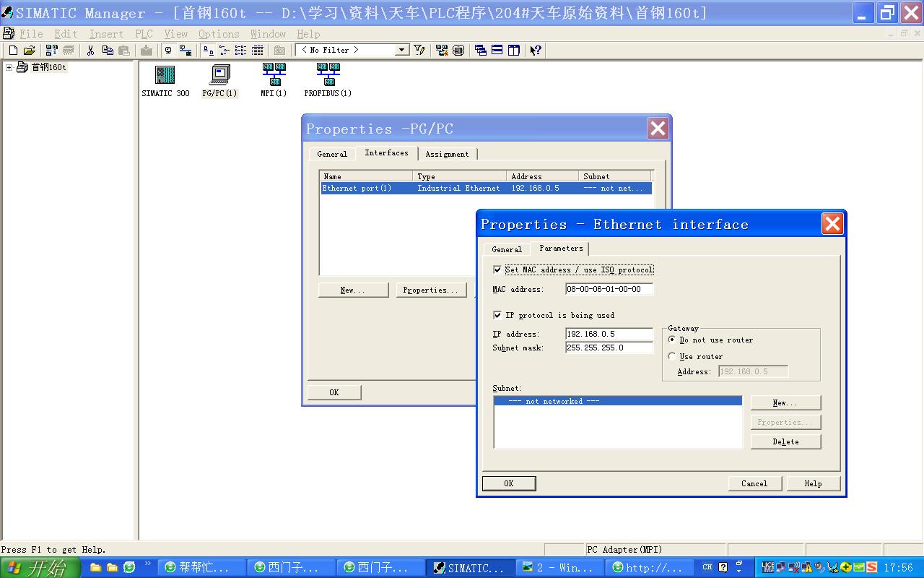924x578 pixels.
Task: Open a project via the Open folder icon
Action: (30, 51)
